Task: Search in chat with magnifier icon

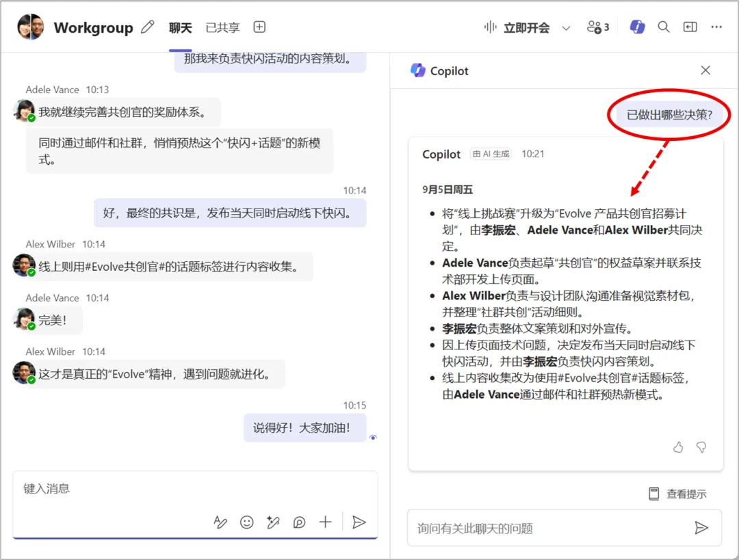Action: pos(664,27)
